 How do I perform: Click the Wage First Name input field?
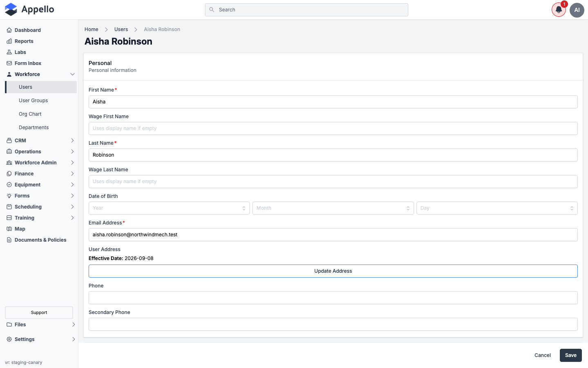pyautogui.click(x=333, y=128)
